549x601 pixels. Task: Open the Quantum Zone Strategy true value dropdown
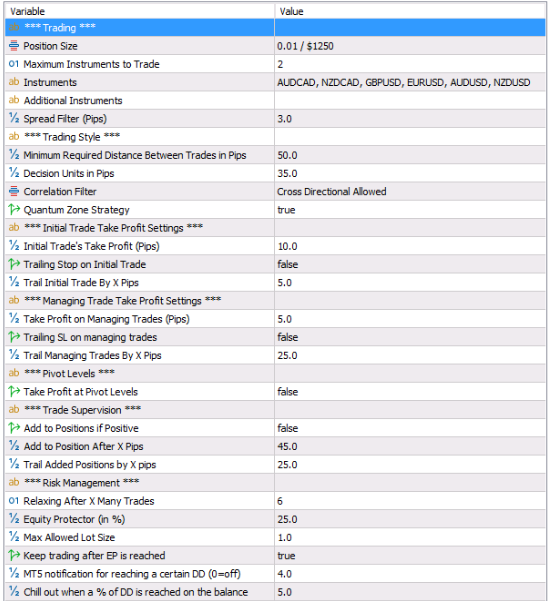(410, 210)
